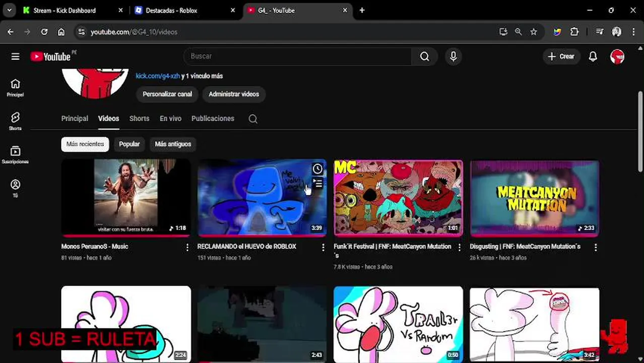Image resolution: width=644 pixels, height=363 pixels.
Task: Select the Publicaciones channel tab
Action: click(213, 118)
